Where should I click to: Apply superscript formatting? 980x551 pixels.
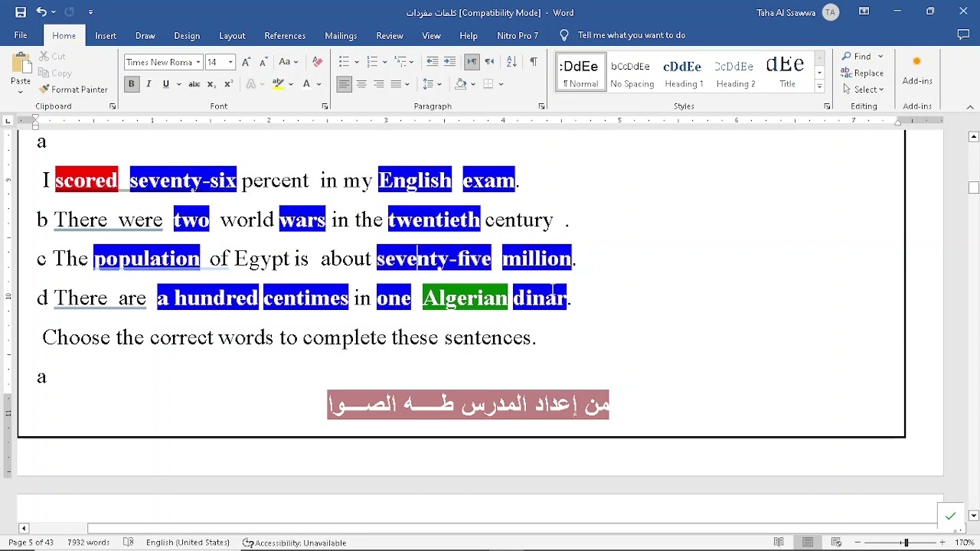point(228,84)
